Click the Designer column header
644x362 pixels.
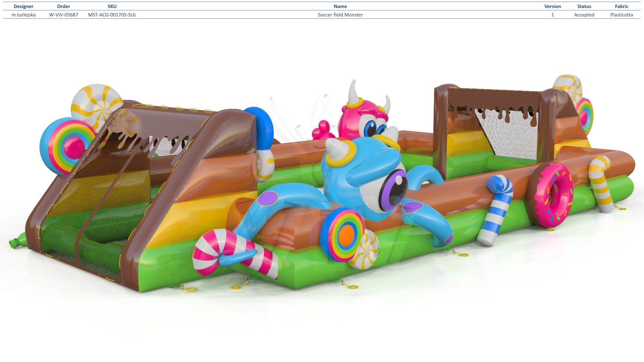point(23,6)
